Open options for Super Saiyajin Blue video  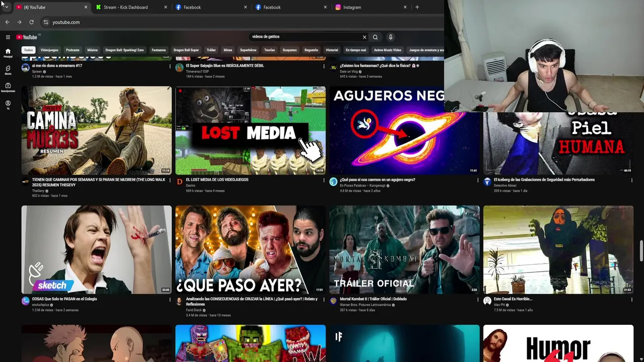click(324, 66)
